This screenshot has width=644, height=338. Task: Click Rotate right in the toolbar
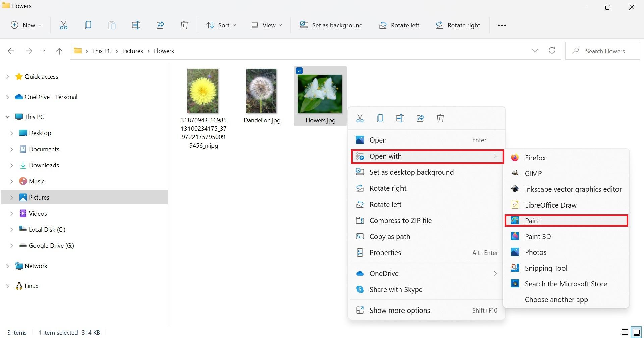(458, 25)
